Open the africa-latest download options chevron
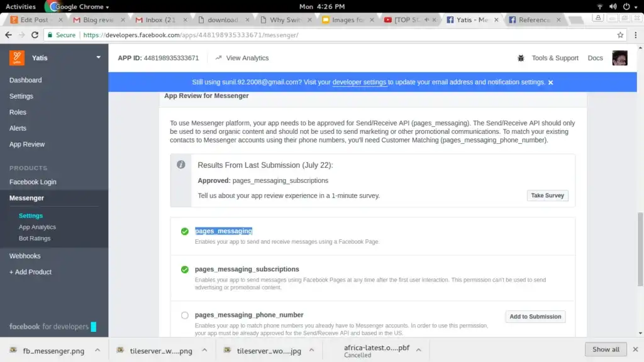Image resolution: width=644 pixels, height=362 pixels. click(x=419, y=350)
